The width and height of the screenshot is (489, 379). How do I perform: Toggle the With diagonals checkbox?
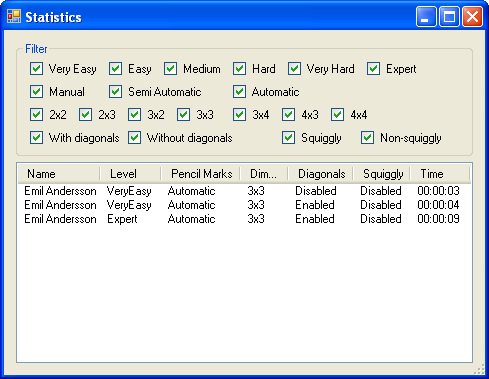(x=36, y=138)
